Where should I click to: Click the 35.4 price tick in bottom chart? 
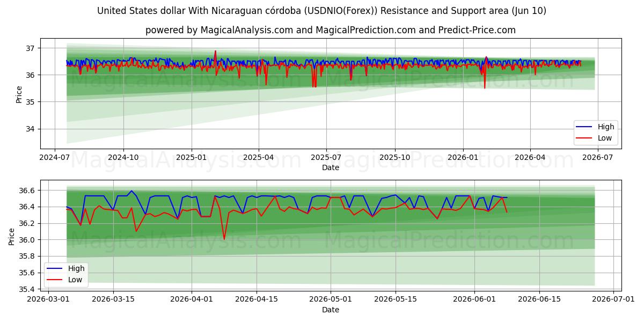27,289
